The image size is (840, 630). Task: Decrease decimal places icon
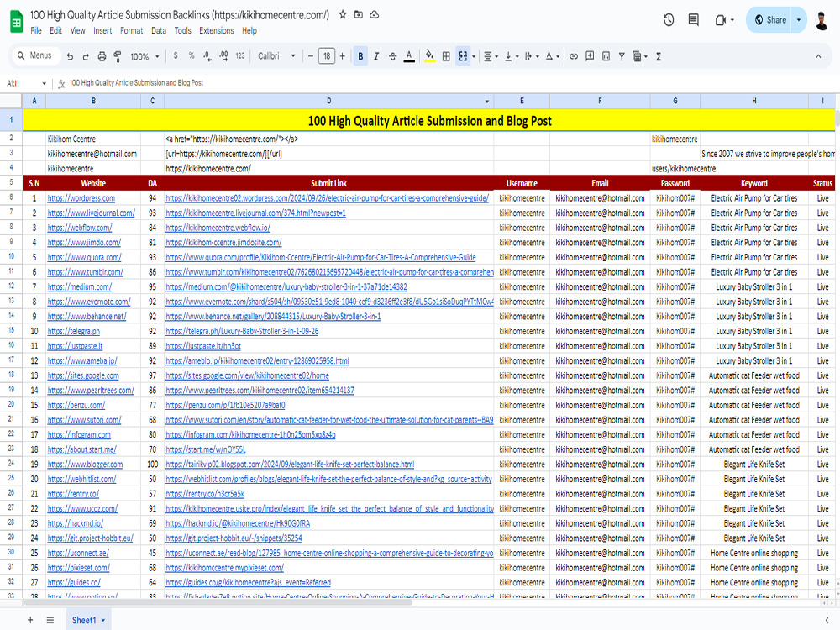pos(207,55)
